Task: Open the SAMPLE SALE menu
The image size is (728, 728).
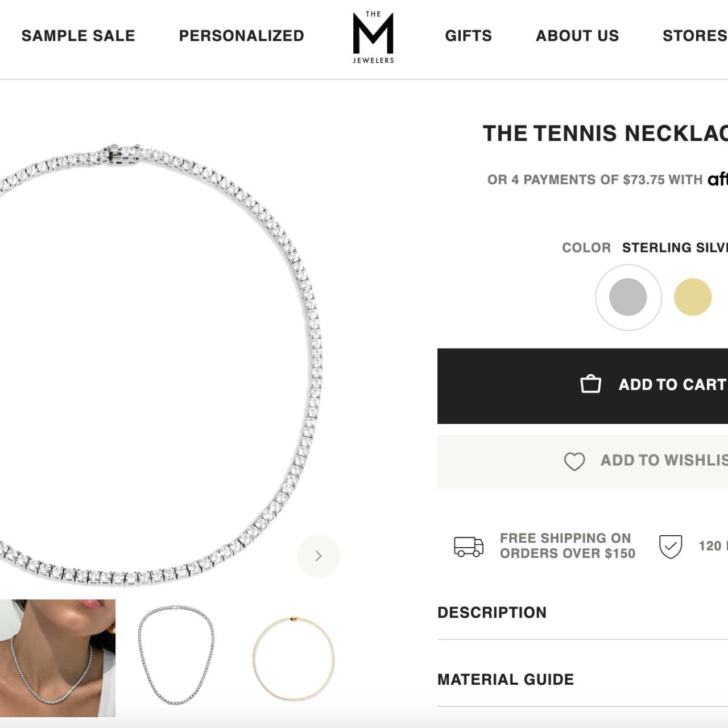Action: (78, 35)
